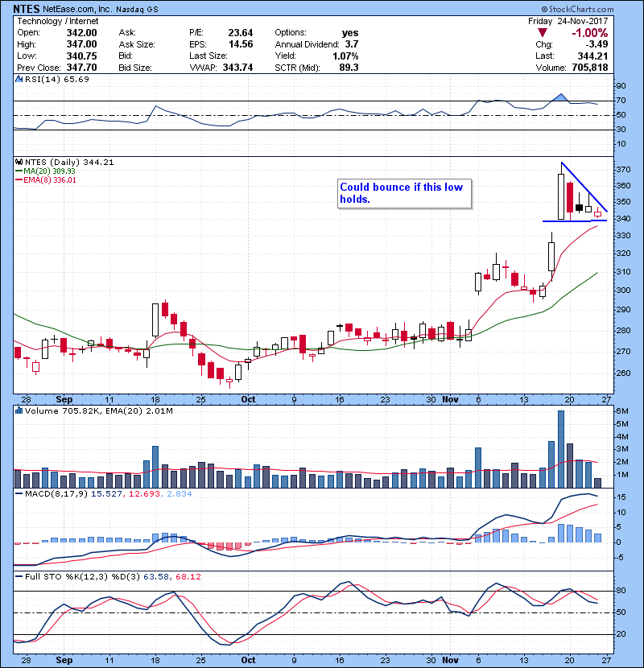Image resolution: width=644 pixels, height=668 pixels.
Task: Click the red down-triangle next to -1.00%
Action: click(542, 33)
